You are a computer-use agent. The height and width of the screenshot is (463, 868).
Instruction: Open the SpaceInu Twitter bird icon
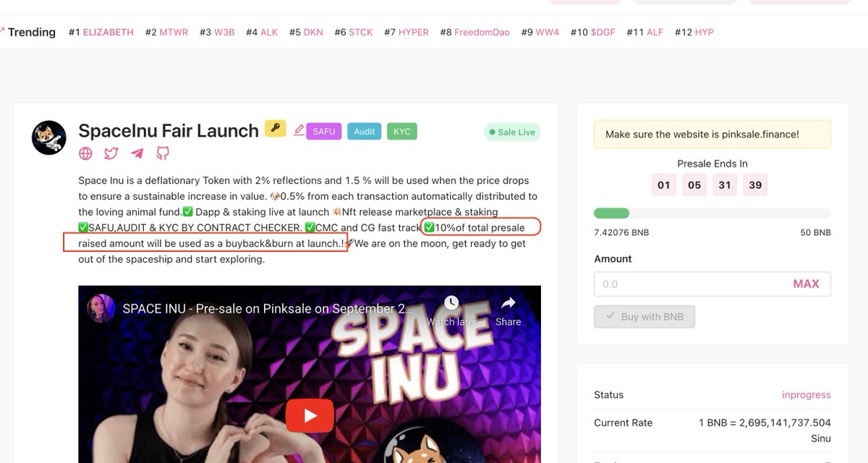pos(111,153)
